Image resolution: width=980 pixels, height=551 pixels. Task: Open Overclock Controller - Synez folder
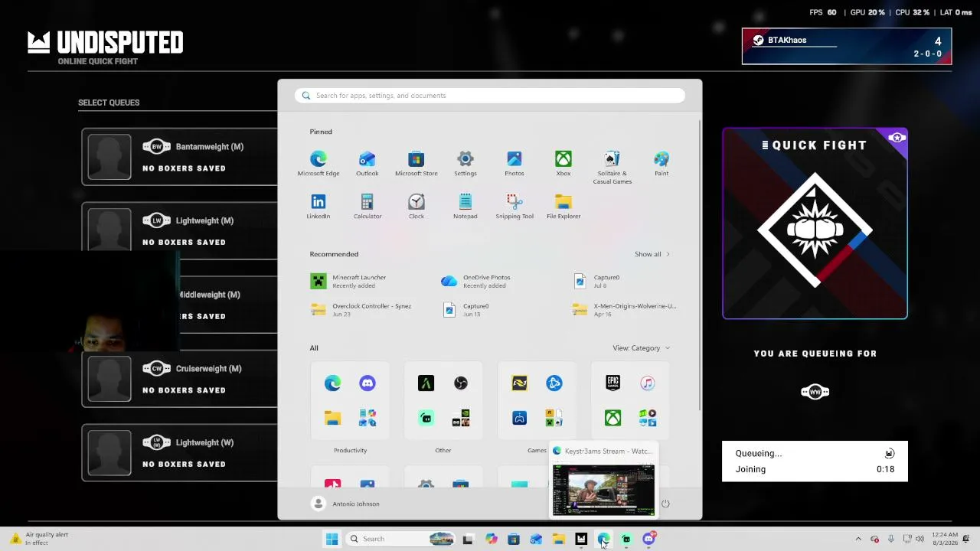click(361, 310)
